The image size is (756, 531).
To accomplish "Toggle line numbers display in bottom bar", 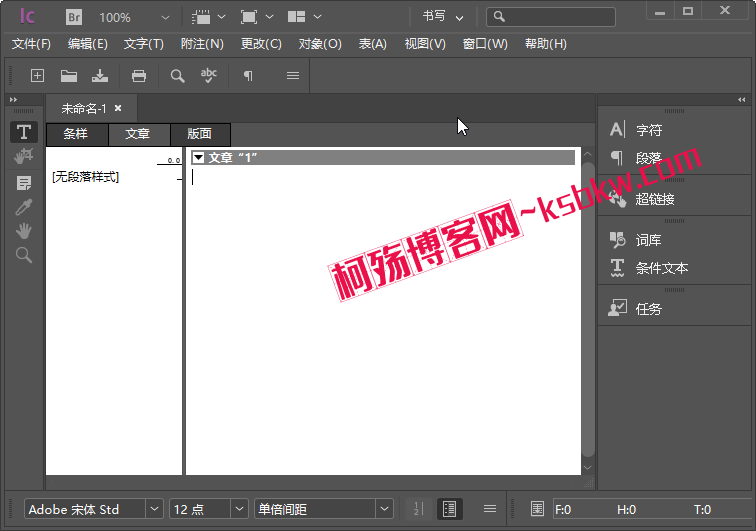I will 418,509.
